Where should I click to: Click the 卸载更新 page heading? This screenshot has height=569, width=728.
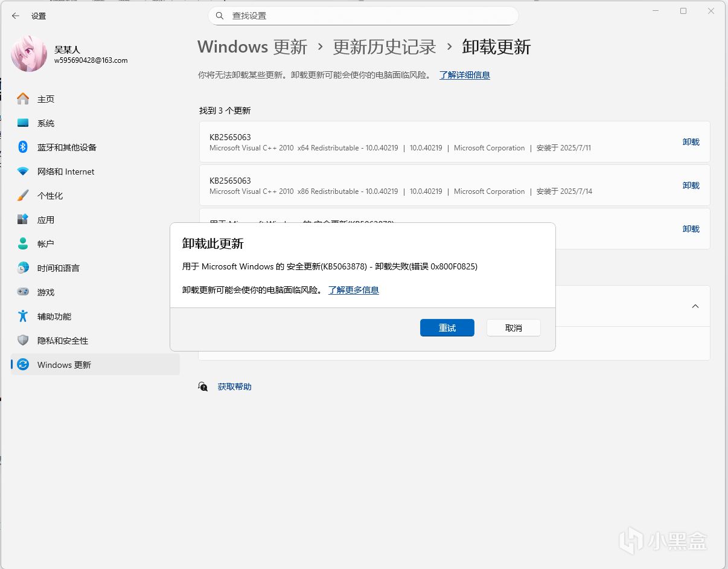496,47
